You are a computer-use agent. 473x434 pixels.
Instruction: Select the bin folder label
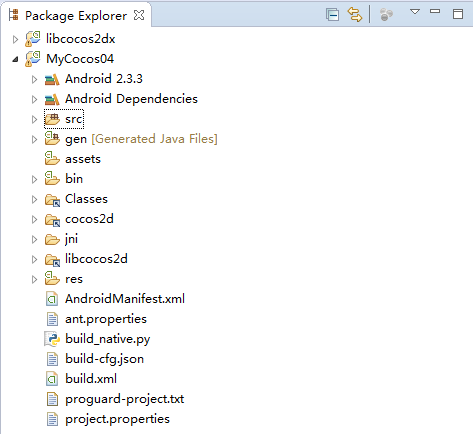click(74, 179)
